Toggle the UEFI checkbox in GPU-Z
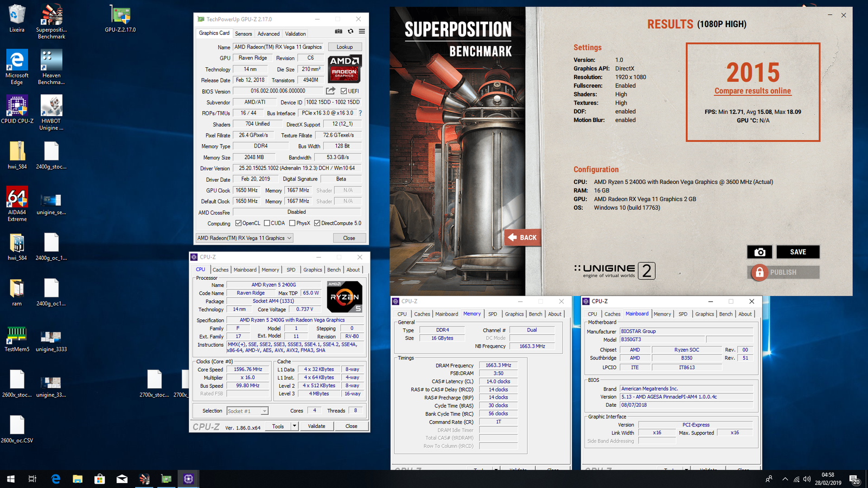 (343, 91)
